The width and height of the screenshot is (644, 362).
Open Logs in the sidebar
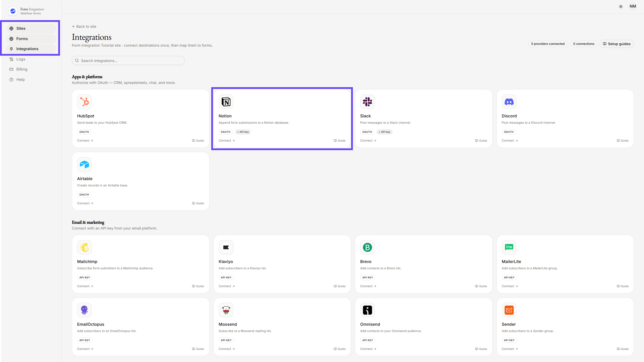click(31, 59)
